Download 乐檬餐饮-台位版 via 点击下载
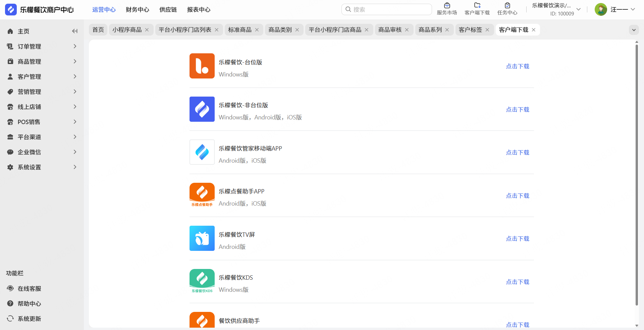The image size is (644, 330). click(518, 66)
